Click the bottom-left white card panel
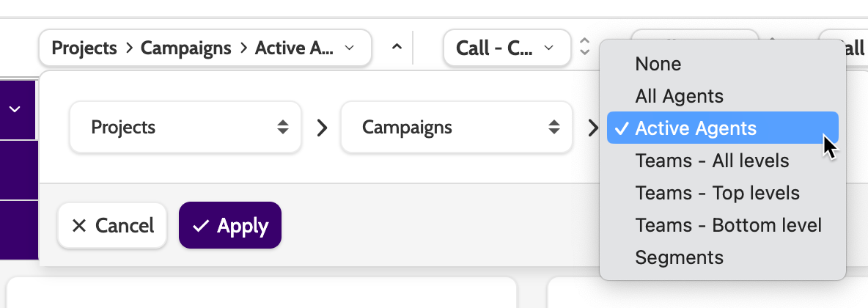Image resolution: width=868 pixels, height=308 pixels. 262,293
